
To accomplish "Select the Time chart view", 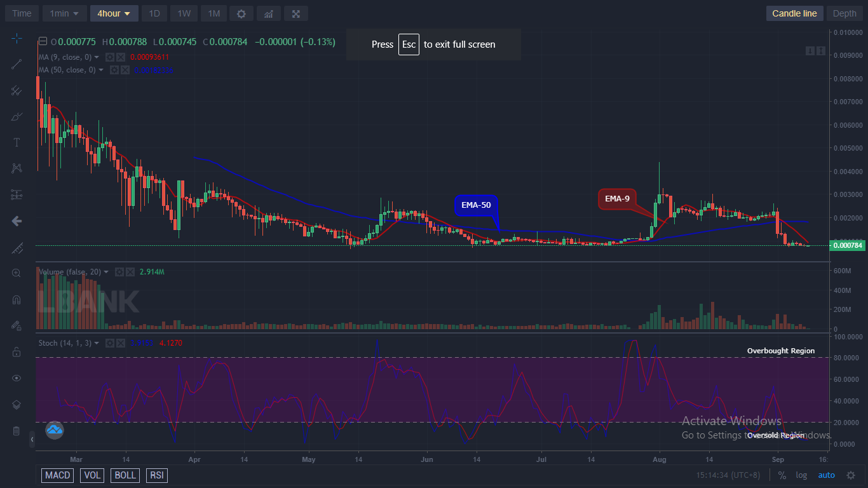I will (x=22, y=13).
